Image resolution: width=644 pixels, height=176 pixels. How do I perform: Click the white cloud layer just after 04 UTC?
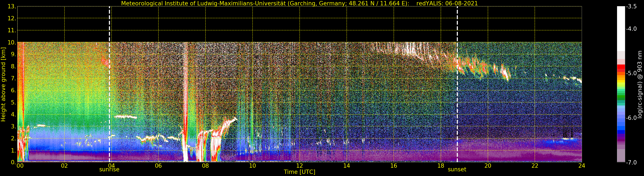point(126,117)
